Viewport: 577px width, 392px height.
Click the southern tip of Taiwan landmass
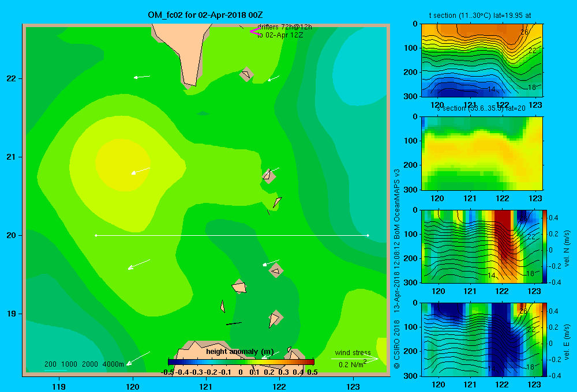[x=190, y=84]
